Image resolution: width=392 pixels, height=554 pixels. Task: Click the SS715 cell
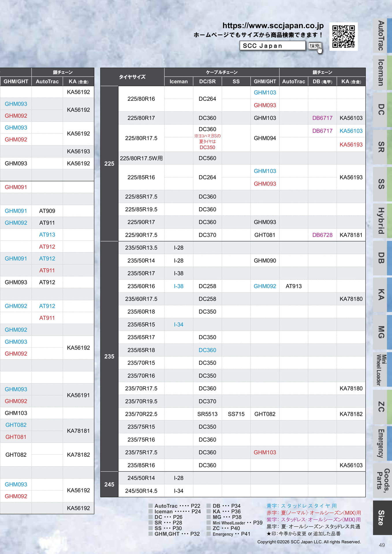coord(236,414)
